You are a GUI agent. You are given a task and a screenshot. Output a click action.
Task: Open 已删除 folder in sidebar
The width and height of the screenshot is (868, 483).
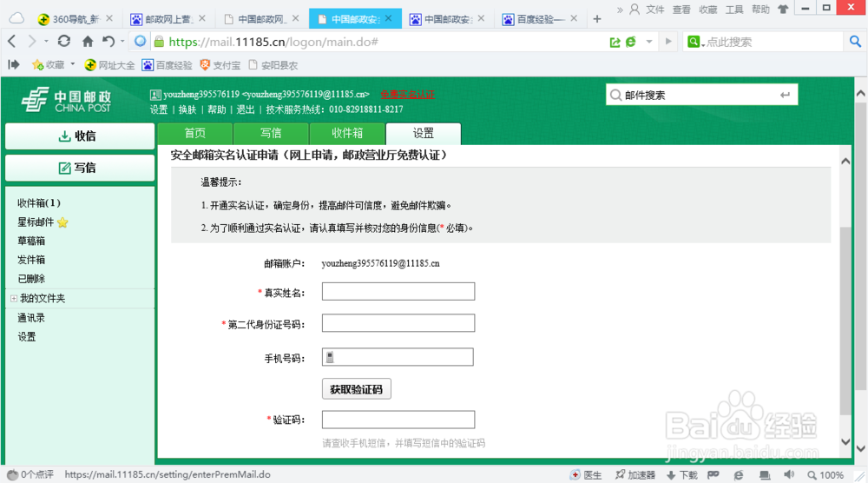31,279
